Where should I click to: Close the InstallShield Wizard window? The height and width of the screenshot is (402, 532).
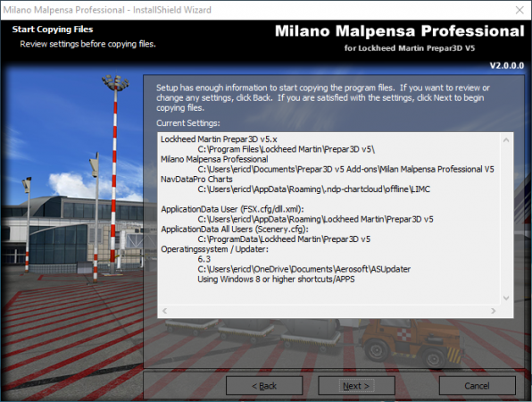[x=520, y=10]
